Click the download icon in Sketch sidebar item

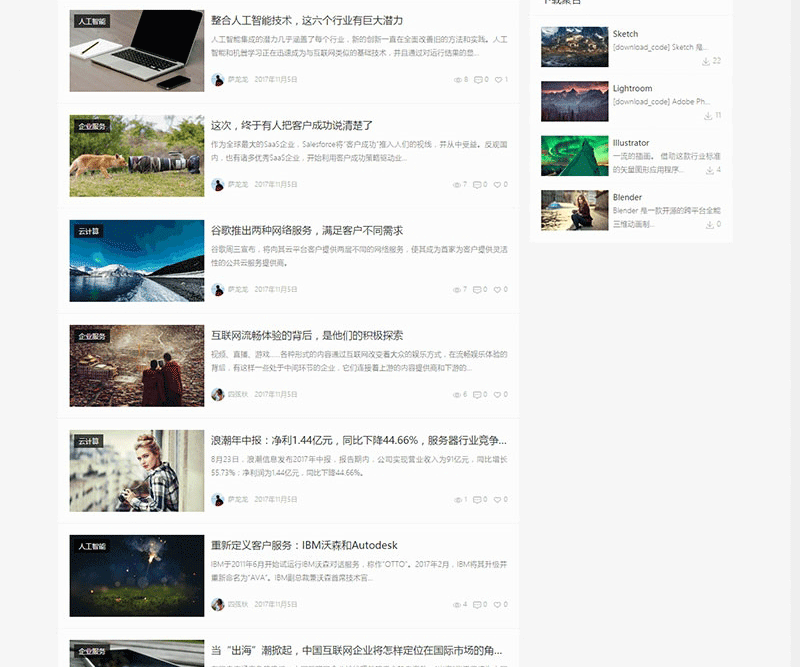(x=706, y=61)
